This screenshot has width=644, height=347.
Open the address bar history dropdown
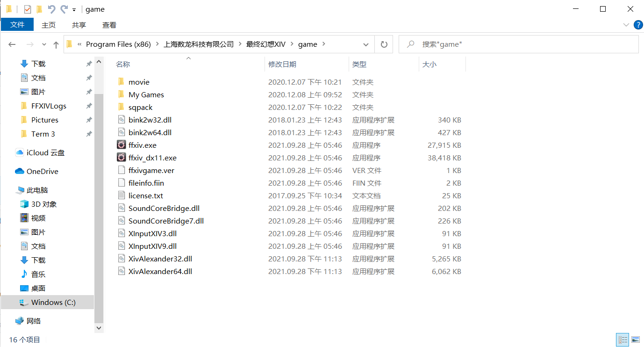(366, 44)
